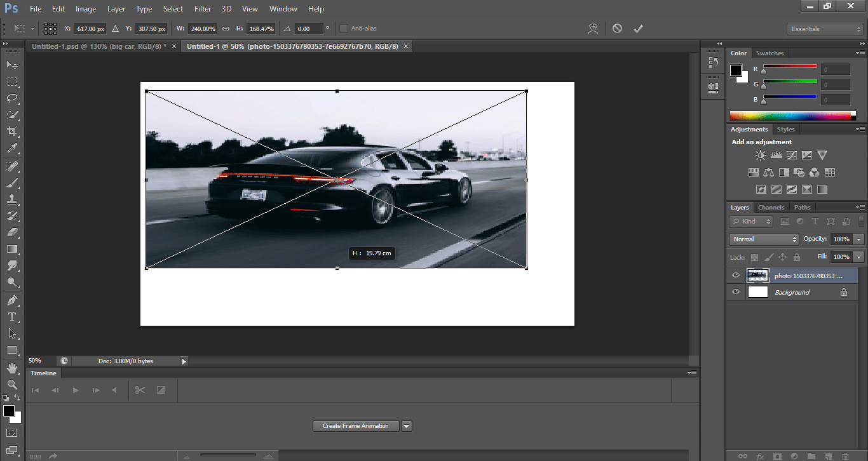Select the Pen tool

click(12, 300)
